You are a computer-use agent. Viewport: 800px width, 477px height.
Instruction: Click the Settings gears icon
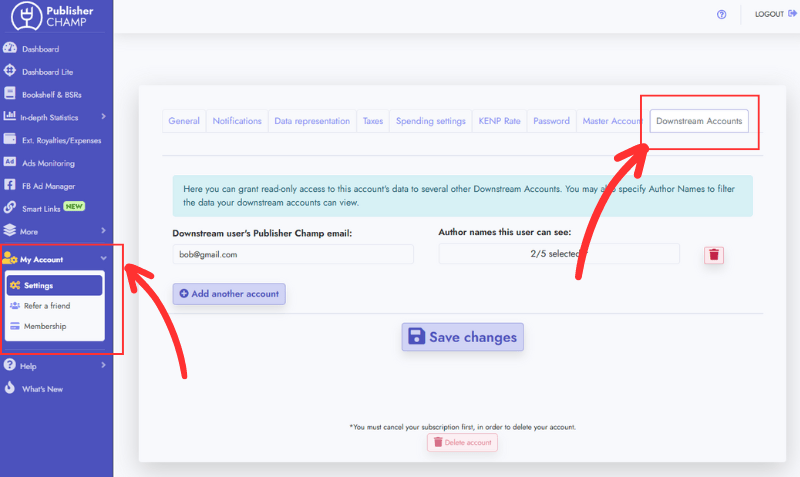point(15,285)
